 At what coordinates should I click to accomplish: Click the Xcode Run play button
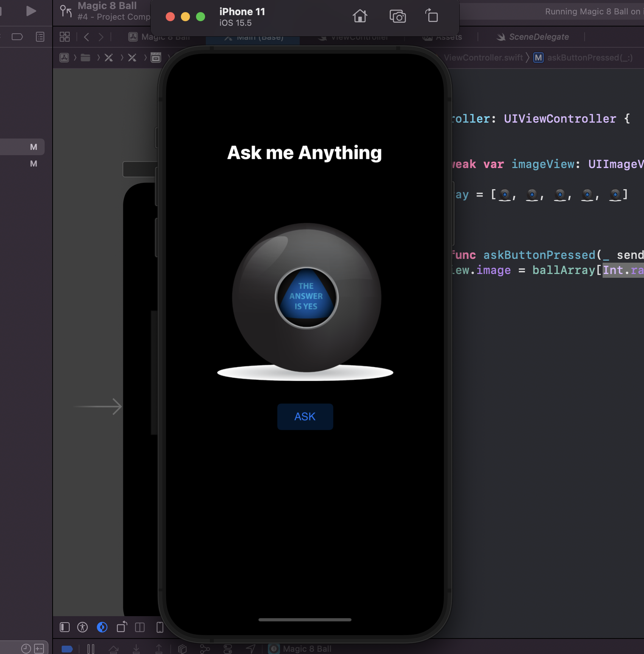(31, 11)
